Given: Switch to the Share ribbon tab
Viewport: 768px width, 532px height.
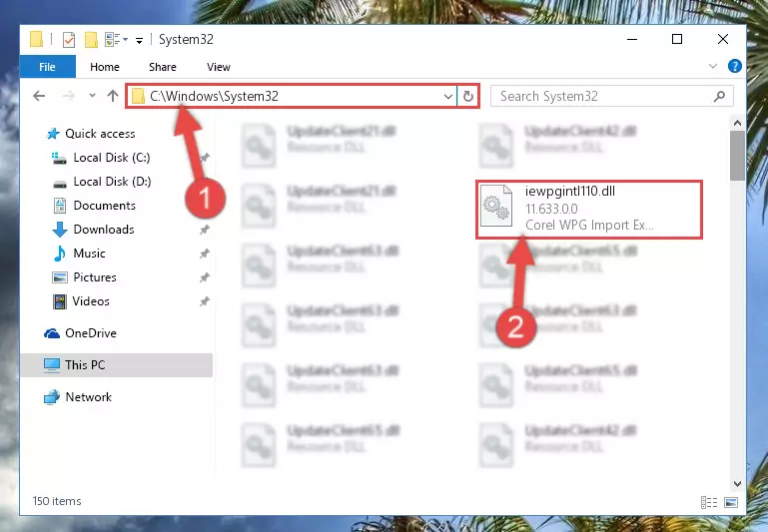Looking at the screenshot, I should point(163,67).
